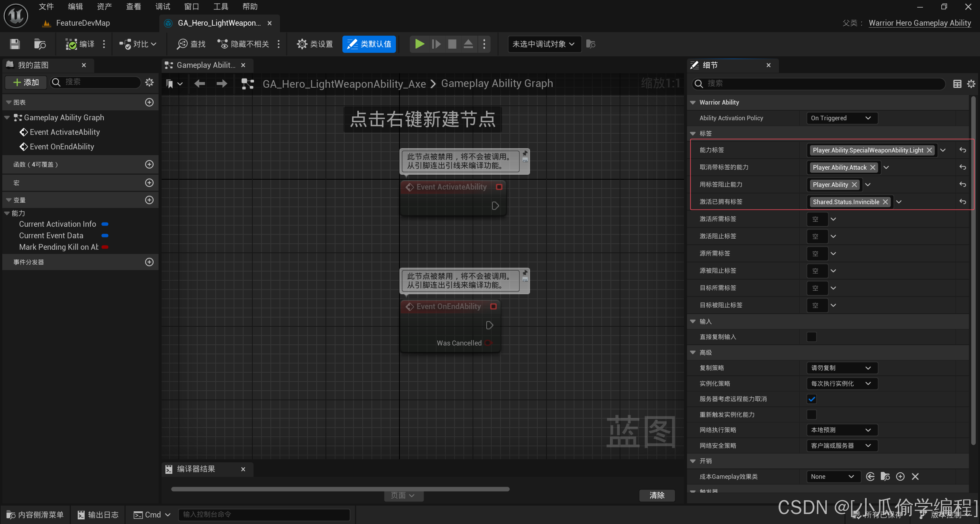This screenshot has height=524, width=980.
Task: Open parent class Warrior Hero Gameplay Ability link
Action: [x=919, y=23]
